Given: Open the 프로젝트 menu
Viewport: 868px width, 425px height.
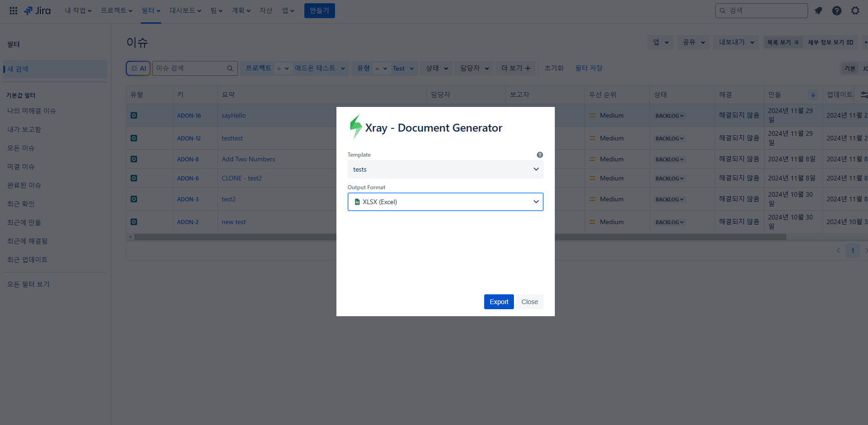Looking at the screenshot, I should 117,10.
